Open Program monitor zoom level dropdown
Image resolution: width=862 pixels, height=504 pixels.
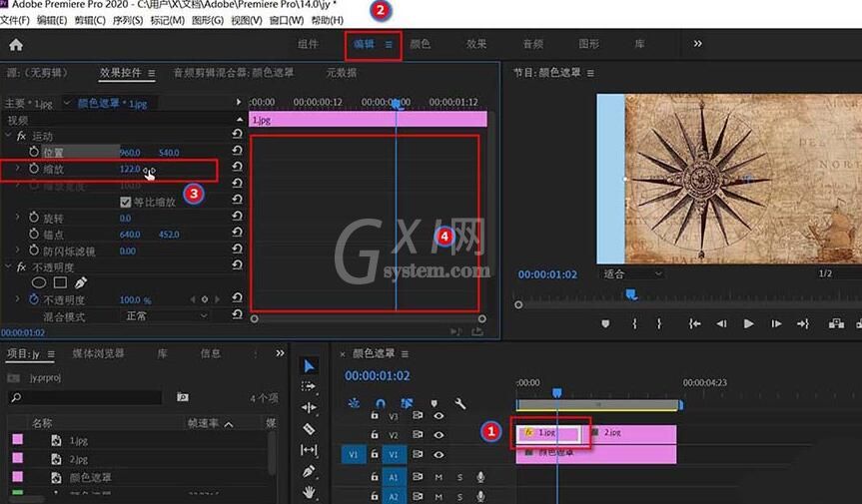tap(631, 273)
